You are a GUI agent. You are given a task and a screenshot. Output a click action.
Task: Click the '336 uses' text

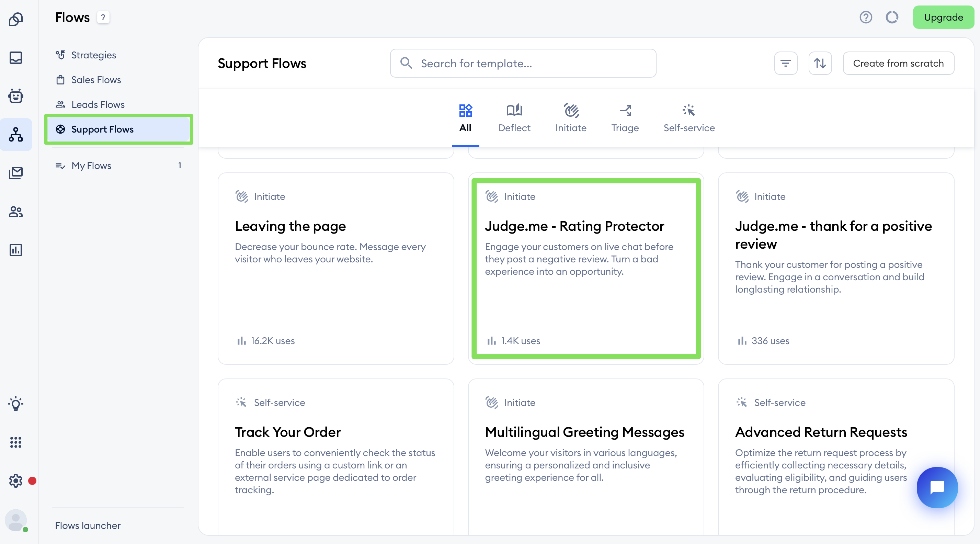tap(771, 341)
